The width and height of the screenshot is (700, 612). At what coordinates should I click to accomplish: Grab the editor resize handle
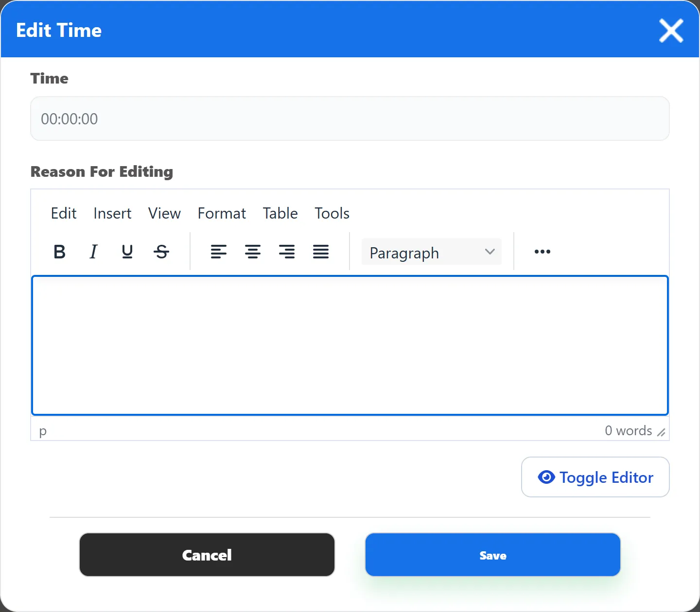click(661, 432)
